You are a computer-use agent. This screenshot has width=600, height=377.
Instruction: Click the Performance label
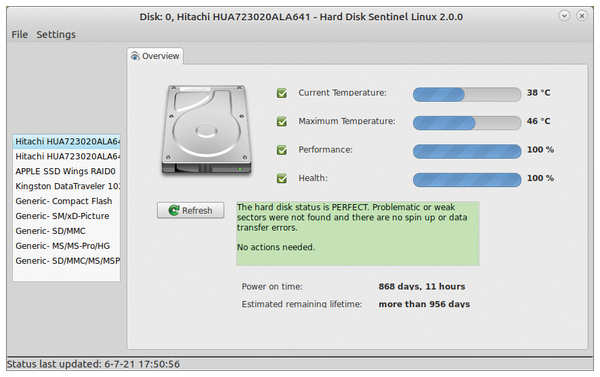(325, 150)
